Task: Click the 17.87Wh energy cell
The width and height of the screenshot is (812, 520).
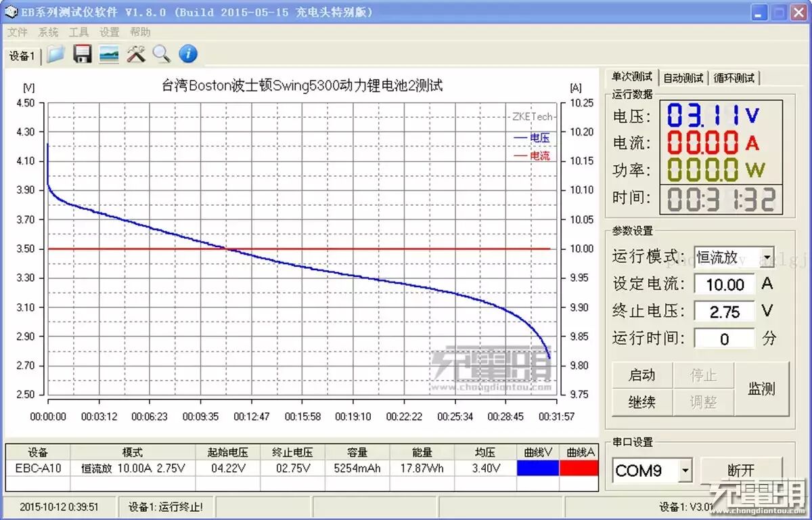Action: [422, 468]
